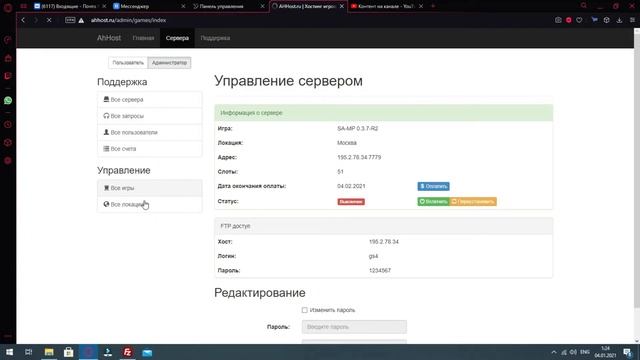
Task: Click the orange Переустановить button
Action: [473, 202]
